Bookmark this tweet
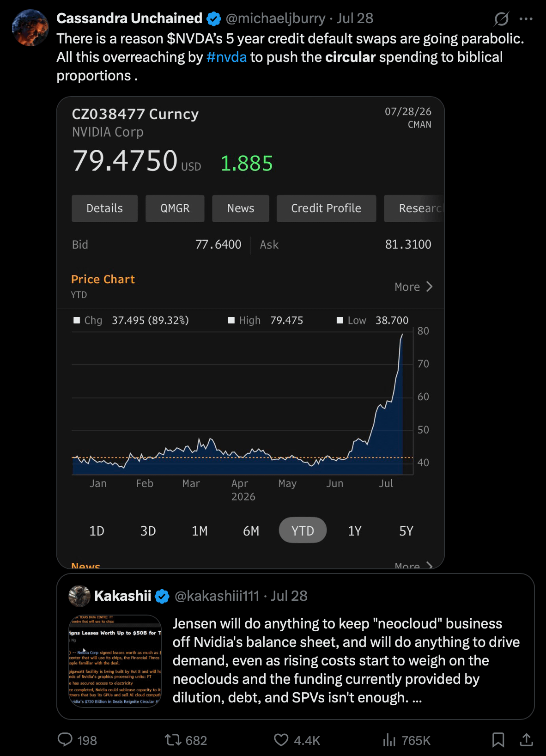This screenshot has height=756, width=546. (498, 740)
